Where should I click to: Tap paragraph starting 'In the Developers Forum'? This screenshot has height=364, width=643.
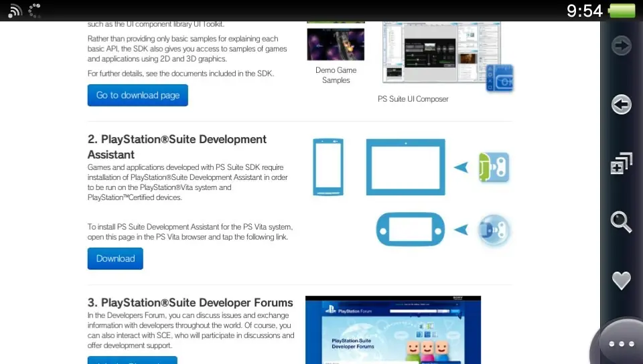point(191,331)
